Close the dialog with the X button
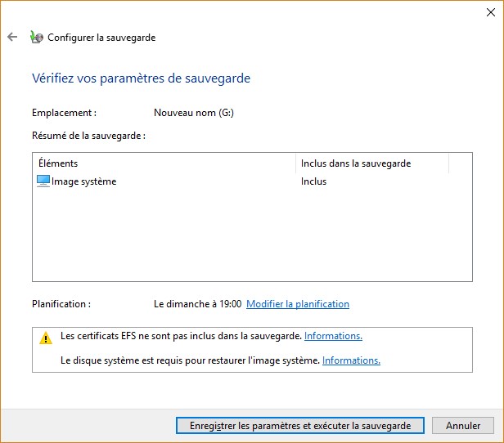 coord(491,12)
